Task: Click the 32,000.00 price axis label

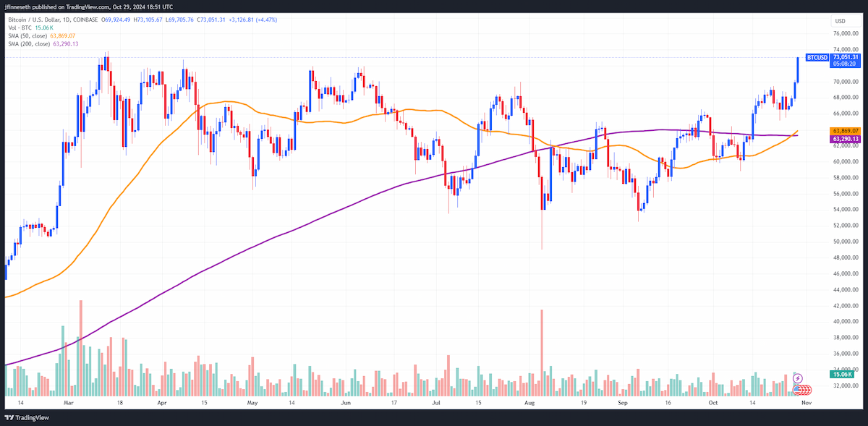Action: coord(846,385)
